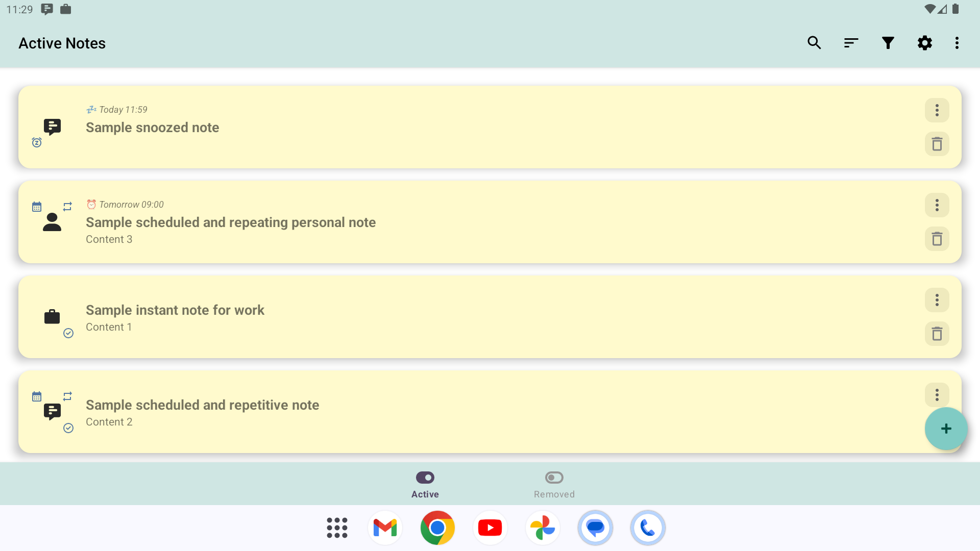Click the repeat icon on the personal note
Image resolution: width=980 pixels, height=551 pixels.
coord(67,207)
